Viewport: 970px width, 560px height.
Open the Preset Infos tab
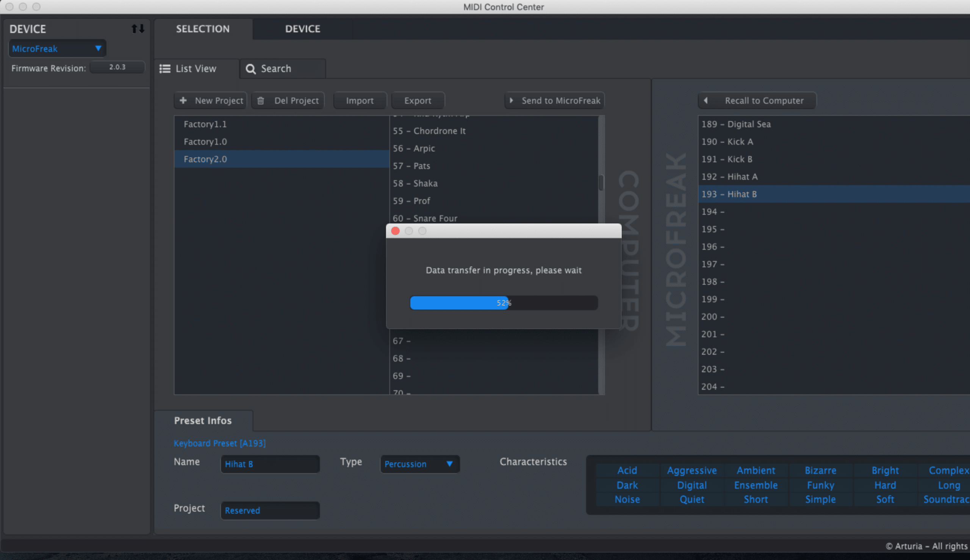203,420
